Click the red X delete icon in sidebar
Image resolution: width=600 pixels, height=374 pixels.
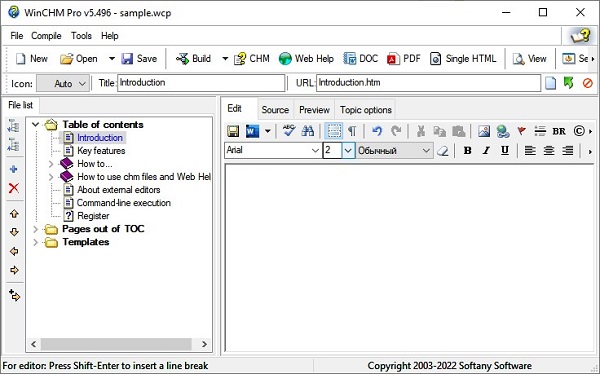tap(14, 188)
